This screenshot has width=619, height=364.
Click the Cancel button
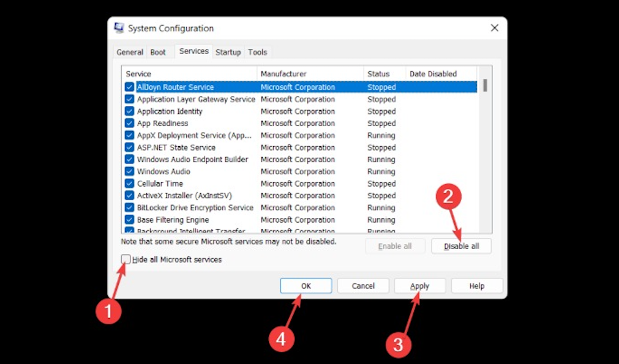[x=363, y=286]
